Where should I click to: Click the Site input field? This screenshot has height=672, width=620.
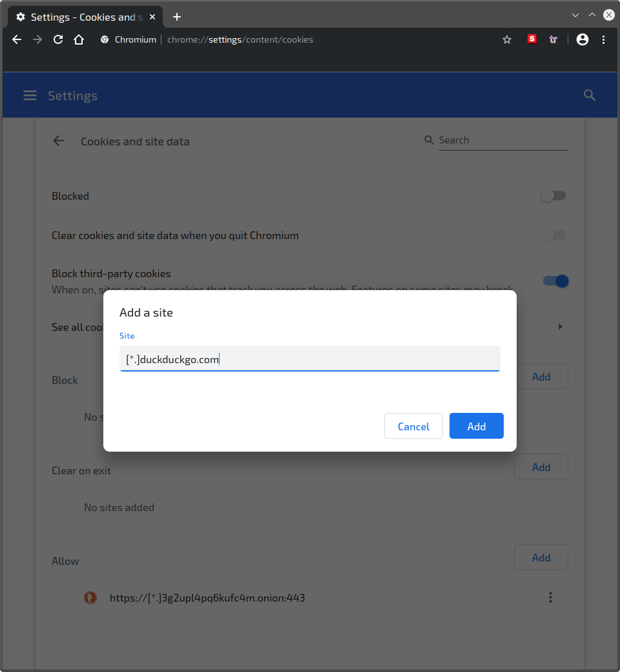click(x=310, y=359)
